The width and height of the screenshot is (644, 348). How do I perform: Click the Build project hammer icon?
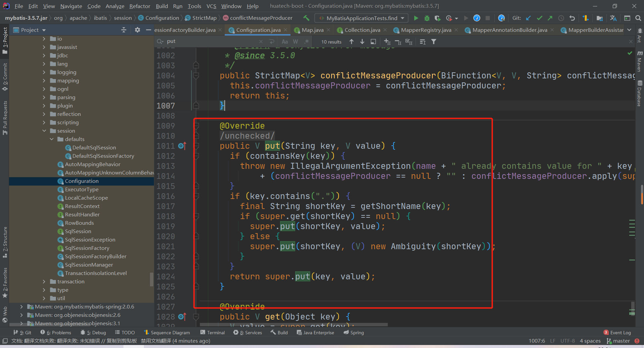pos(306,18)
